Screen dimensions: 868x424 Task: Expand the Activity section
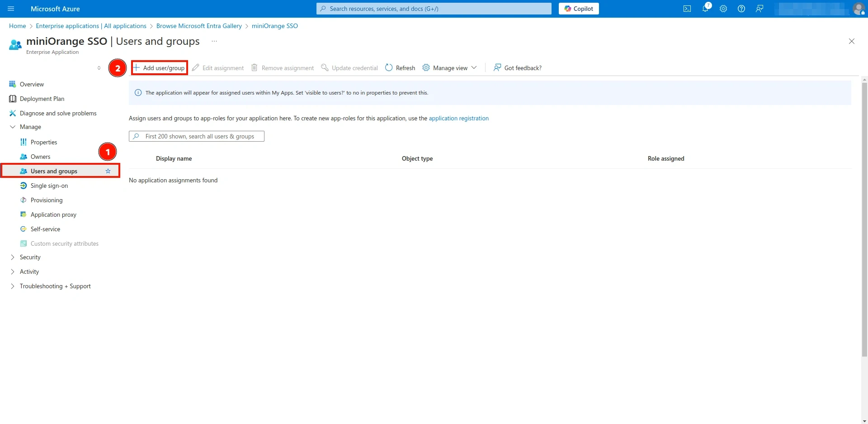click(x=29, y=272)
